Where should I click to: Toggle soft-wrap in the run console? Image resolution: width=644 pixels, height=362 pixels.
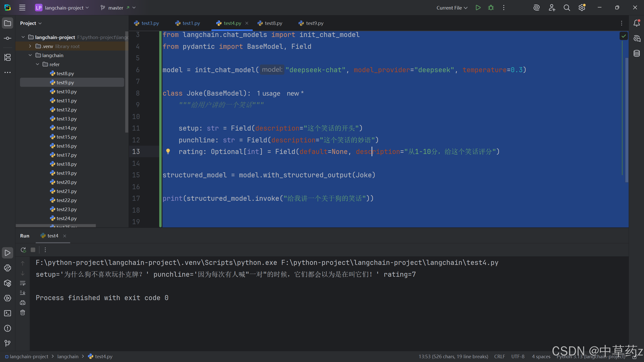(23, 283)
